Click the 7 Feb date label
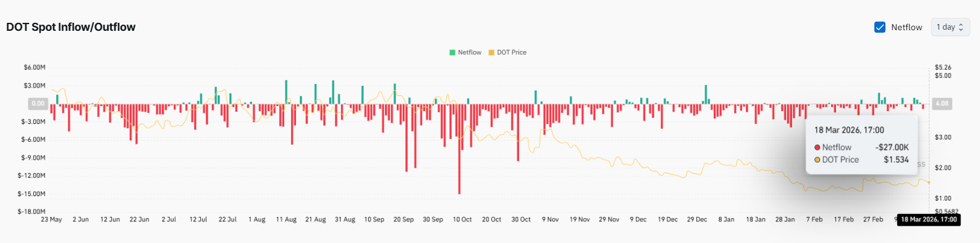Screen dimensions: 980x243 (814, 220)
